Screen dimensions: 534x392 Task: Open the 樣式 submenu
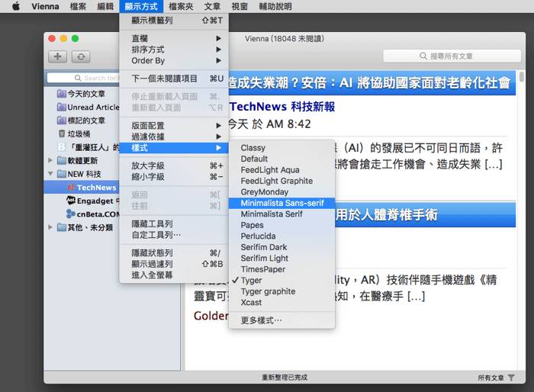click(174, 148)
